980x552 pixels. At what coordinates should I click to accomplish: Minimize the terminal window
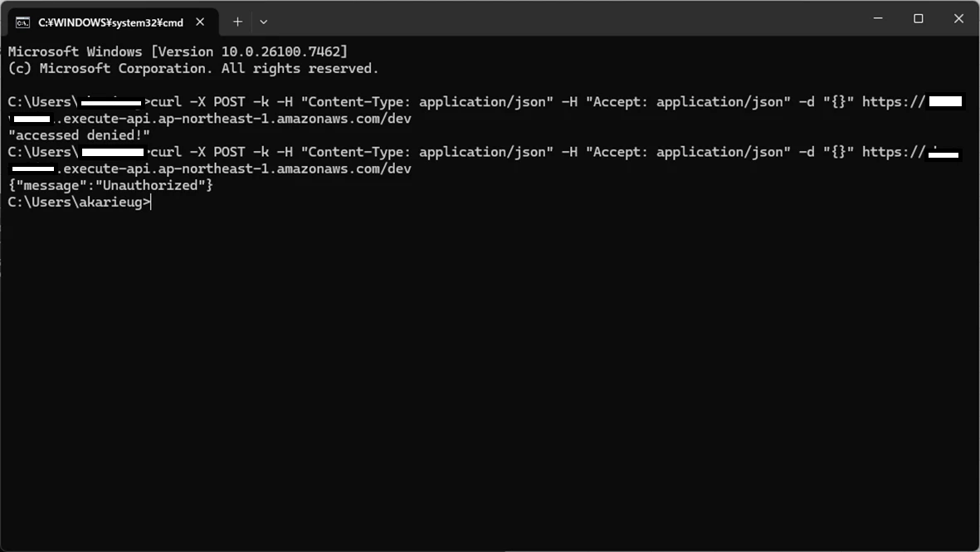[878, 18]
